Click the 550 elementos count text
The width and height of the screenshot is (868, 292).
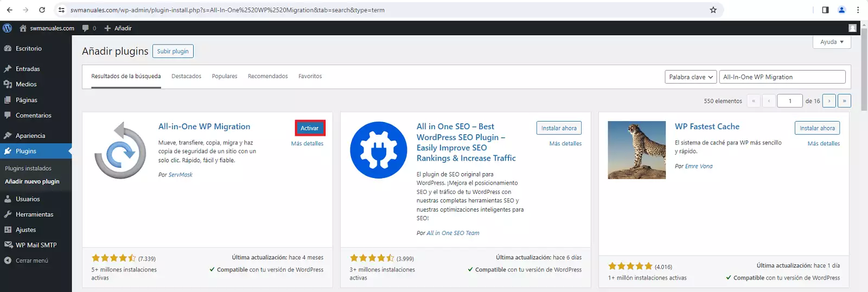point(723,101)
